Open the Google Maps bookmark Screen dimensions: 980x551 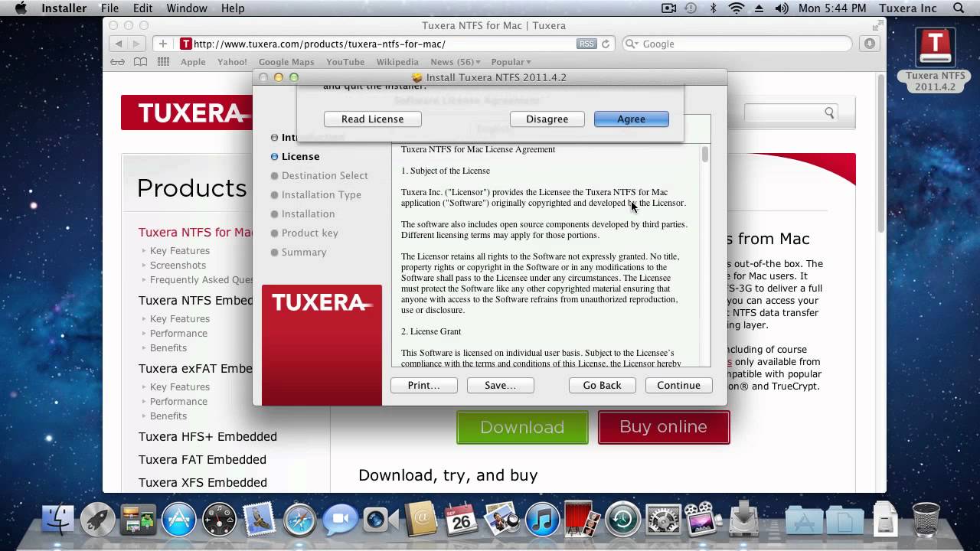tap(286, 62)
